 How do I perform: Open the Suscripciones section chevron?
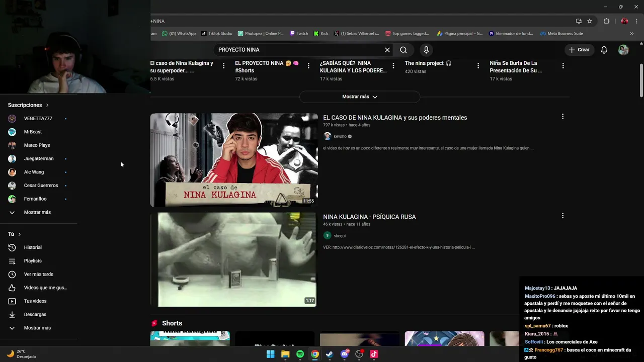pyautogui.click(x=47, y=105)
